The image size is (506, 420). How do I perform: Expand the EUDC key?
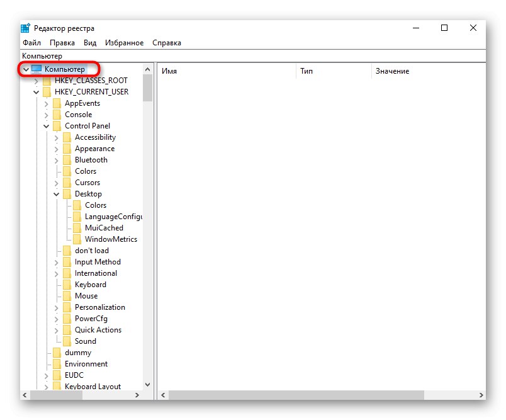(x=46, y=376)
